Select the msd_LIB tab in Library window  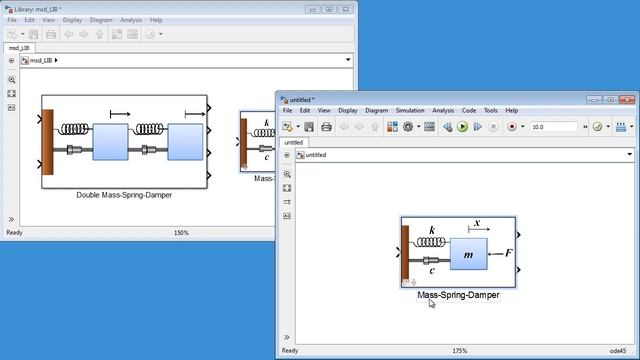[19, 48]
